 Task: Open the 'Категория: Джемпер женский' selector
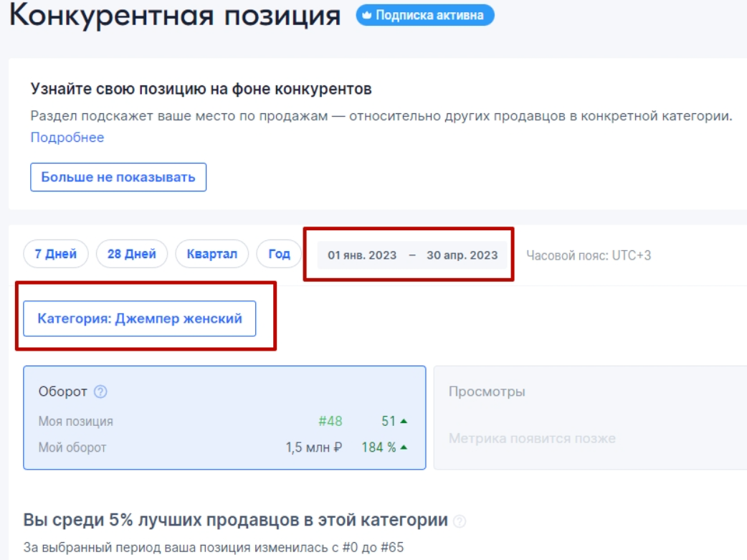click(140, 318)
